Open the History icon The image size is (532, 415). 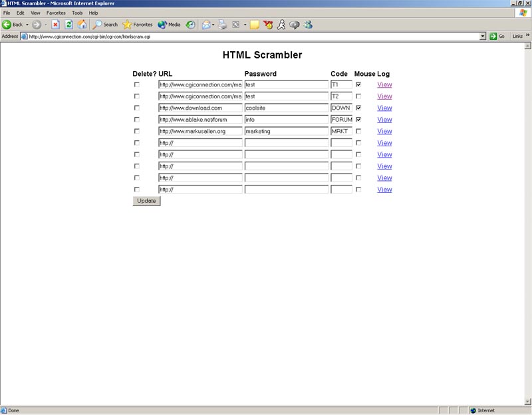[x=191, y=25]
